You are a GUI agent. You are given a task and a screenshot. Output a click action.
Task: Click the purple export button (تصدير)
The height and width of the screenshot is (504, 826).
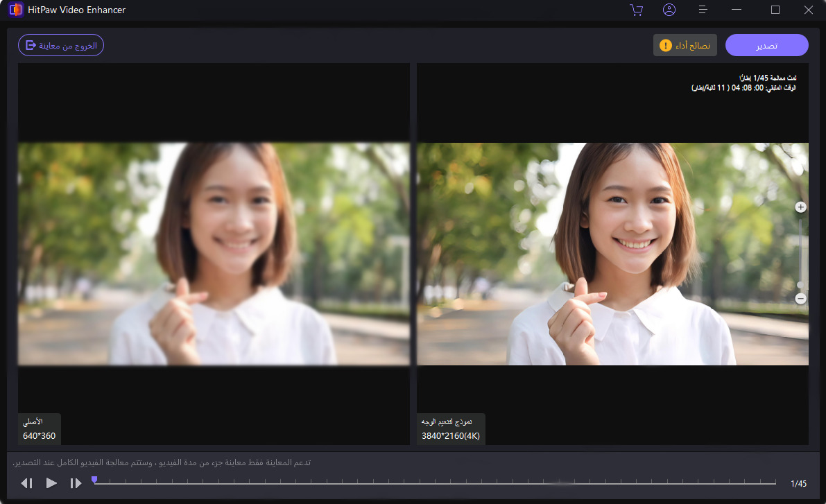(x=766, y=45)
